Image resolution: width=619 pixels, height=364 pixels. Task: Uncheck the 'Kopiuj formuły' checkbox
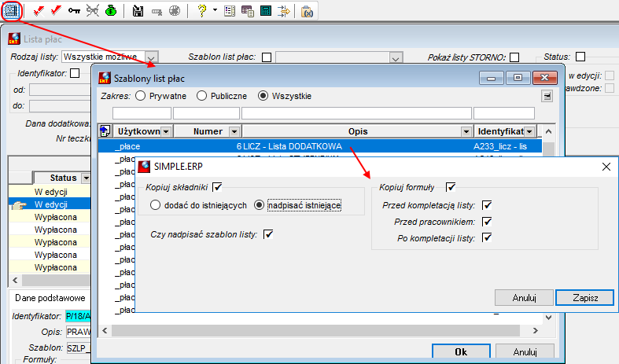point(451,187)
